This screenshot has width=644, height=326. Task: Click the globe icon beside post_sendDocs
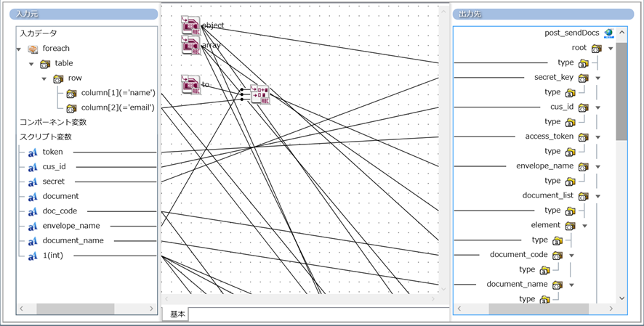point(609,33)
